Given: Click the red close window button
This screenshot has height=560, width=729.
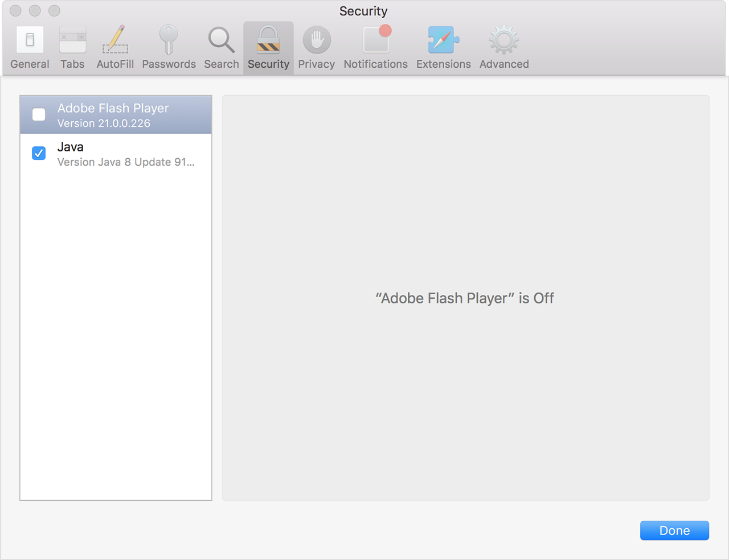Looking at the screenshot, I should click(x=16, y=10).
